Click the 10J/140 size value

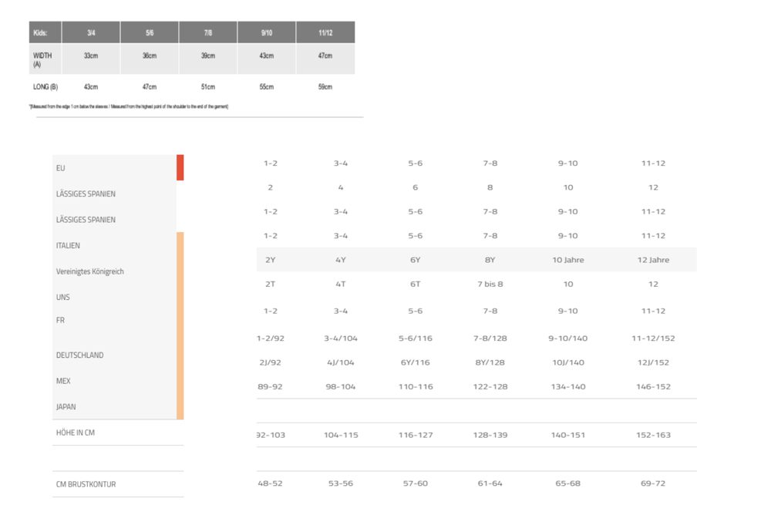click(568, 362)
